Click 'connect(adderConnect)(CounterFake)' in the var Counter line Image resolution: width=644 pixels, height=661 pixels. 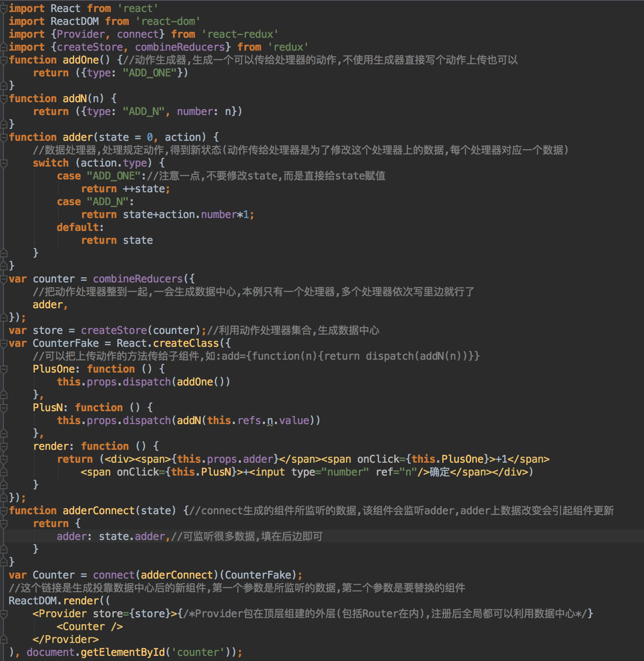tap(195, 575)
